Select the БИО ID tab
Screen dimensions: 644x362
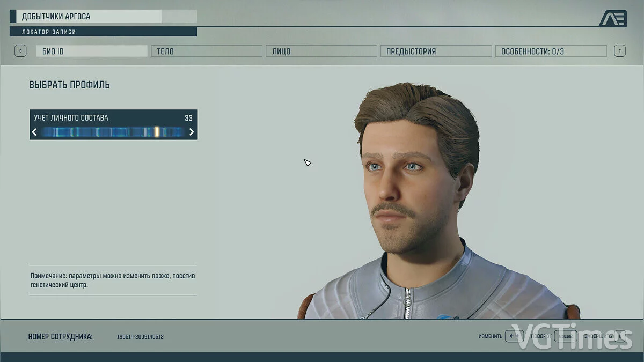(92, 51)
